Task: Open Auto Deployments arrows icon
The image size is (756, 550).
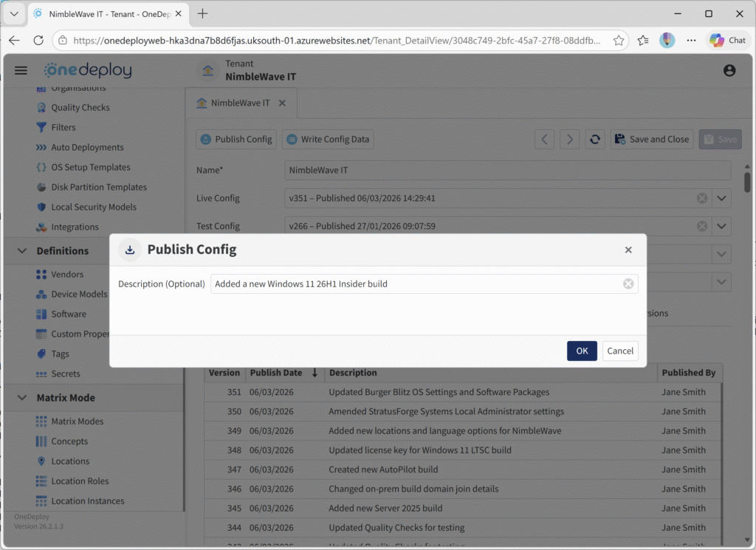Action: [x=41, y=147]
